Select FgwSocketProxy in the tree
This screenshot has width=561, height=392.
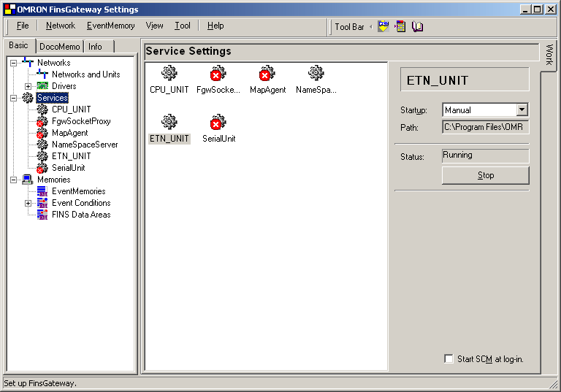81,121
